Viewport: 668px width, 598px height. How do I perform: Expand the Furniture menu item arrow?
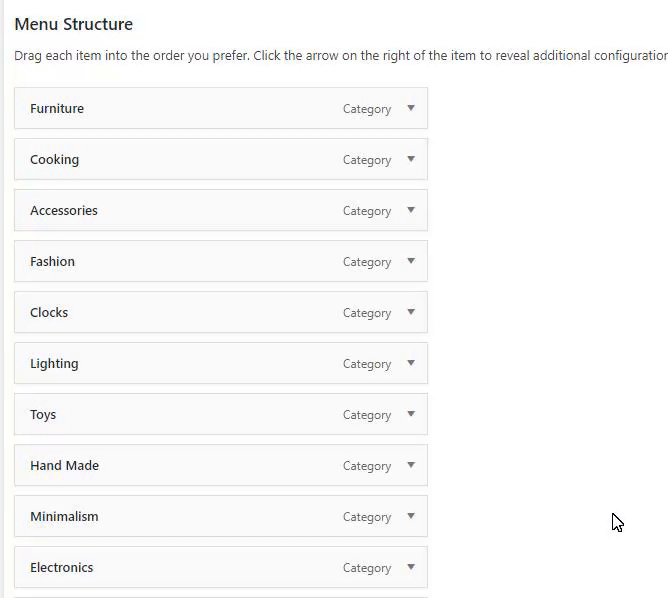410,108
